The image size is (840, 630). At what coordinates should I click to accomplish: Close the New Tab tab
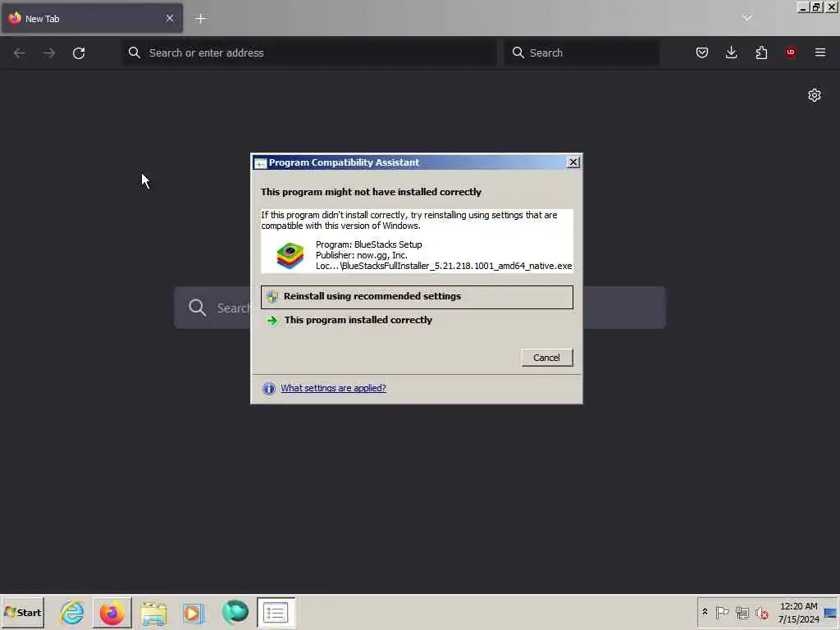(x=170, y=19)
